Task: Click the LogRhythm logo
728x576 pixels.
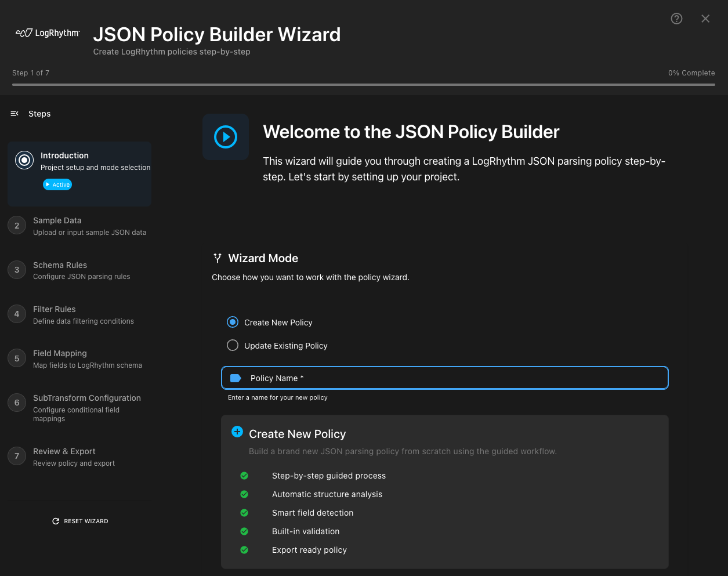Action: click(x=46, y=32)
